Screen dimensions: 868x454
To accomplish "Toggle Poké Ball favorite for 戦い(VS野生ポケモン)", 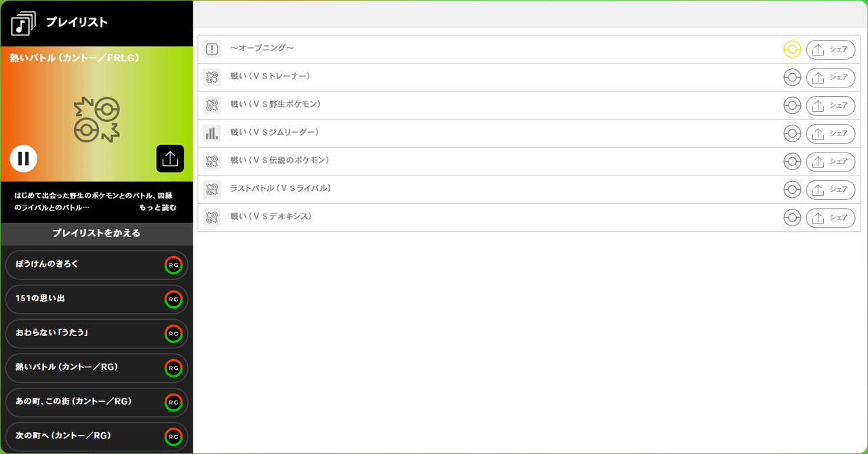I will pyautogui.click(x=792, y=105).
